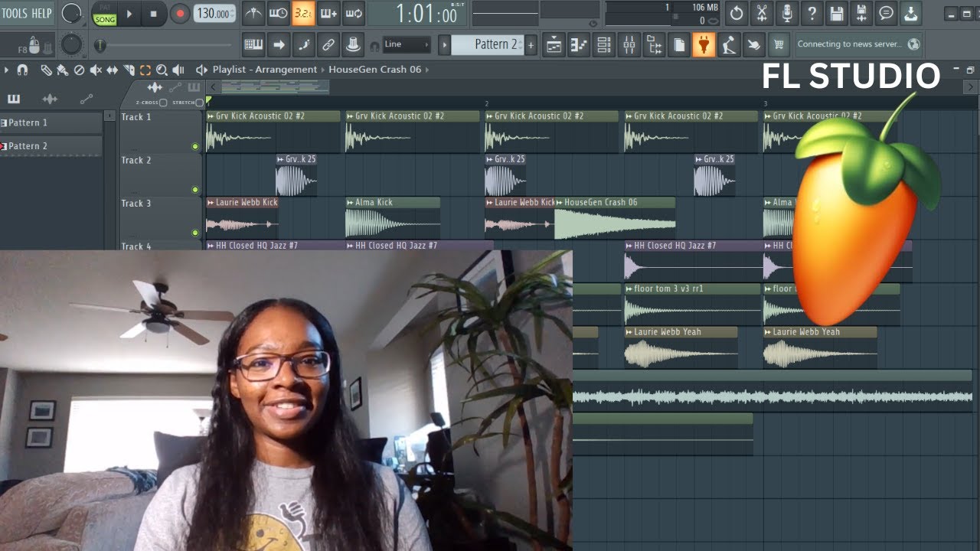980x551 pixels.
Task: Toggle the STRETCH checkbox
Action: 199,103
